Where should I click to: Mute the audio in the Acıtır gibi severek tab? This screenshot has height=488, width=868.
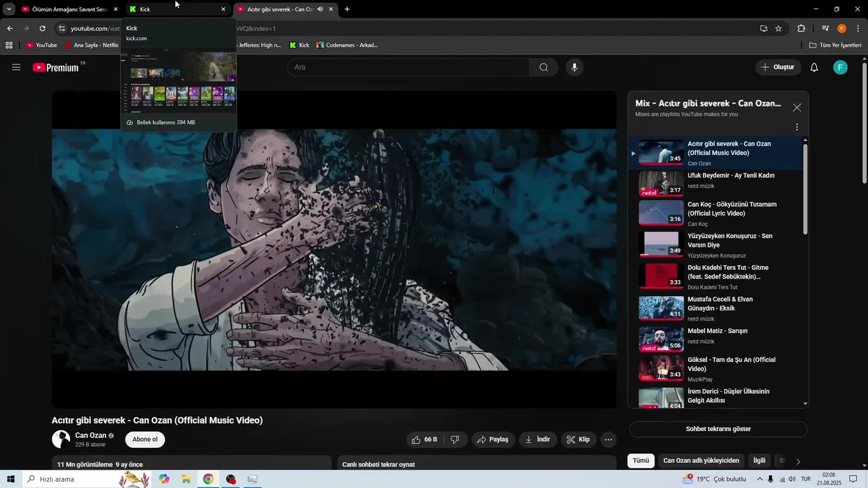[x=319, y=9]
